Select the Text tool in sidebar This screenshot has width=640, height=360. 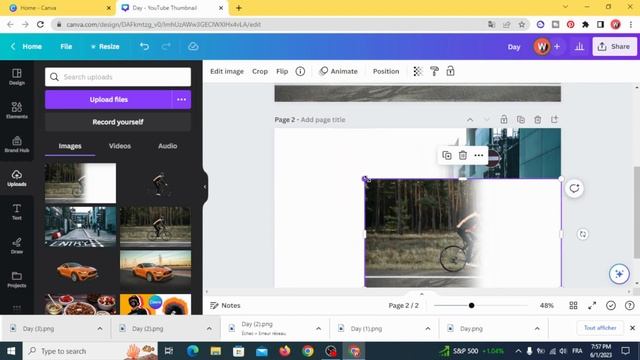coord(17,212)
